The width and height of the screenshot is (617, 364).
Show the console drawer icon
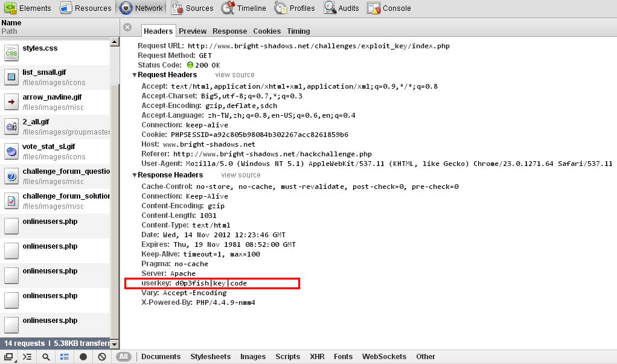(x=27, y=357)
